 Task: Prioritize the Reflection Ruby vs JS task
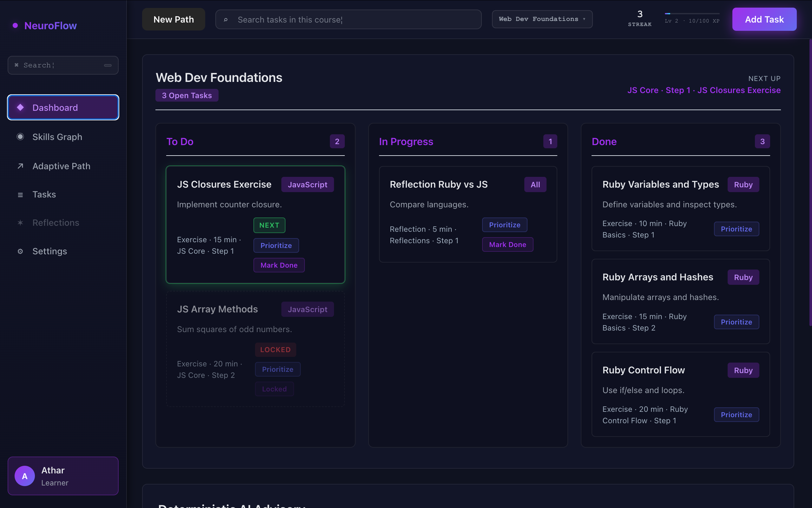coord(505,225)
